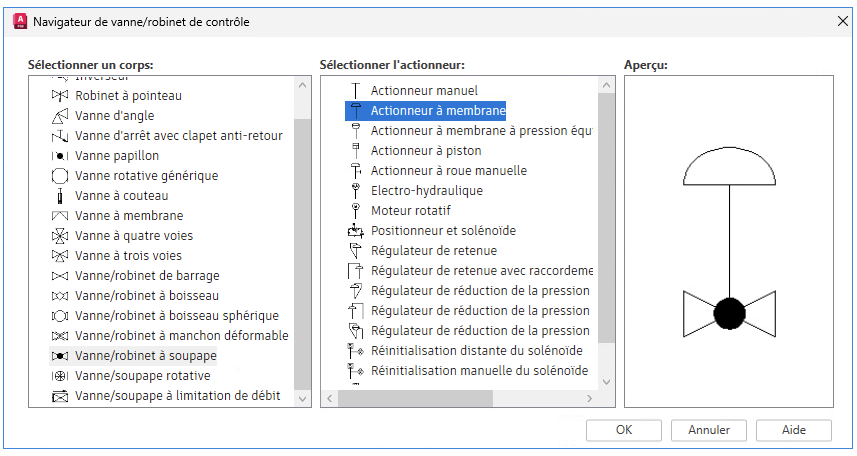Select the Actionneur manuel icon
The height and width of the screenshot is (456, 857).
[x=355, y=91]
